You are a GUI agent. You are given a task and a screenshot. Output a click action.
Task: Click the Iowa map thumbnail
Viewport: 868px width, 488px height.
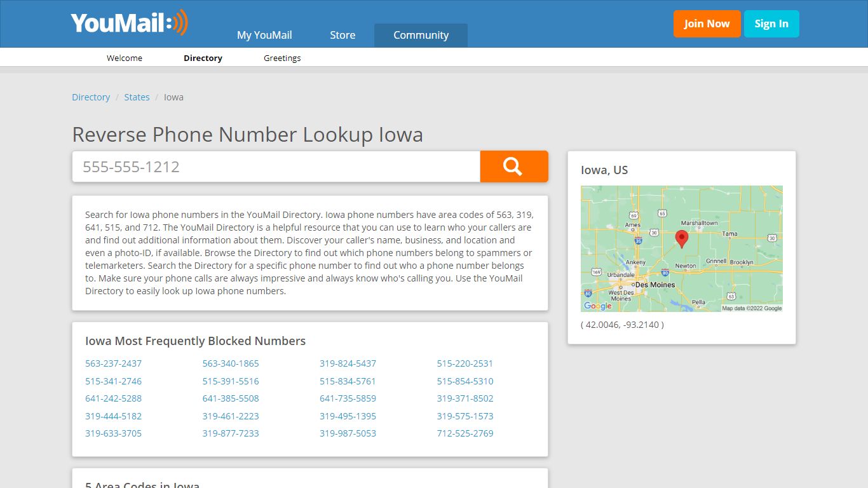tap(682, 248)
